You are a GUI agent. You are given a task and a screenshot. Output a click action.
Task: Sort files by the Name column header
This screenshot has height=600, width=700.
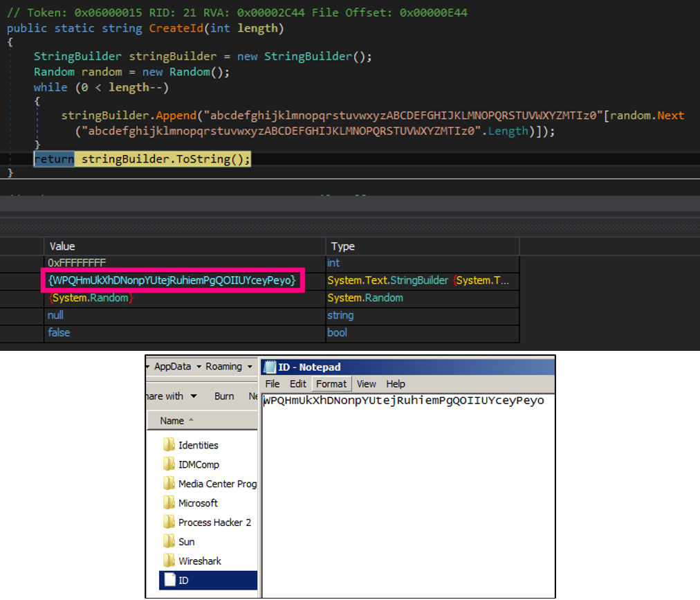(x=172, y=421)
